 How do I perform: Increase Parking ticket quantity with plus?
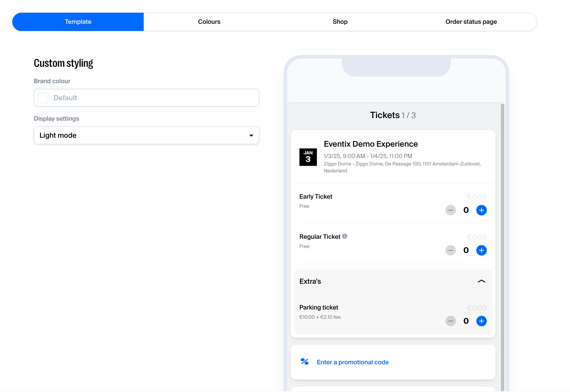(x=481, y=321)
